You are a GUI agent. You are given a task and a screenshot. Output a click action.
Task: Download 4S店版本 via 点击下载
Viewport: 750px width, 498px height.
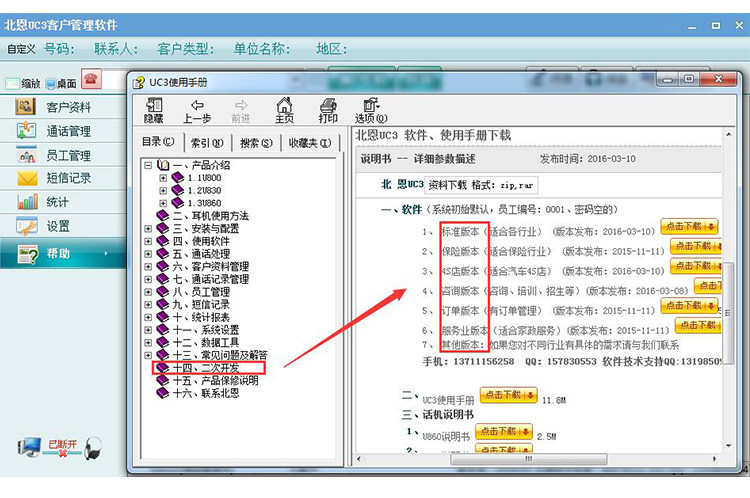[x=696, y=266]
